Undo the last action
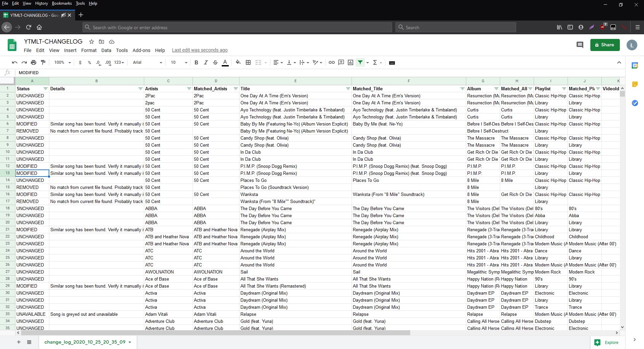Image resolution: width=644 pixels, height=349 pixels. pyautogui.click(x=14, y=62)
